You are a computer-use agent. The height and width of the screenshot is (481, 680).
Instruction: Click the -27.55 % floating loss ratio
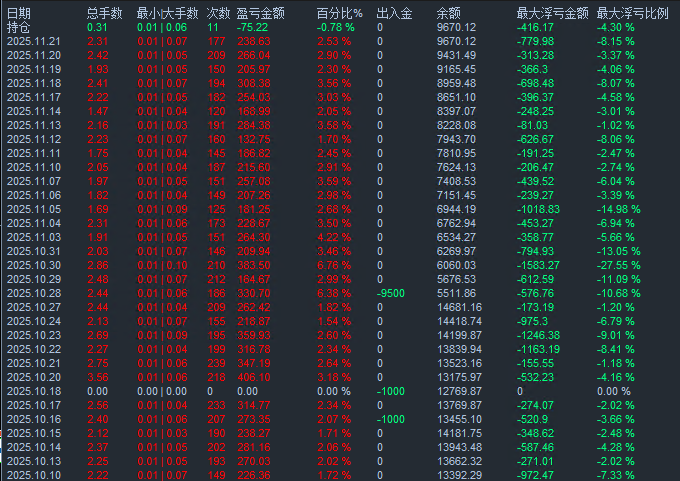point(618,265)
